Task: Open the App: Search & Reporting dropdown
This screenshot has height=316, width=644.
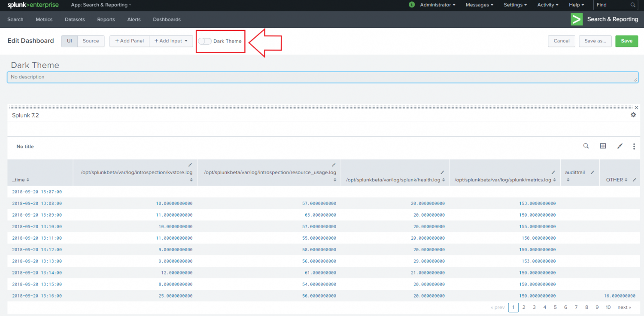Action: pyautogui.click(x=100, y=5)
